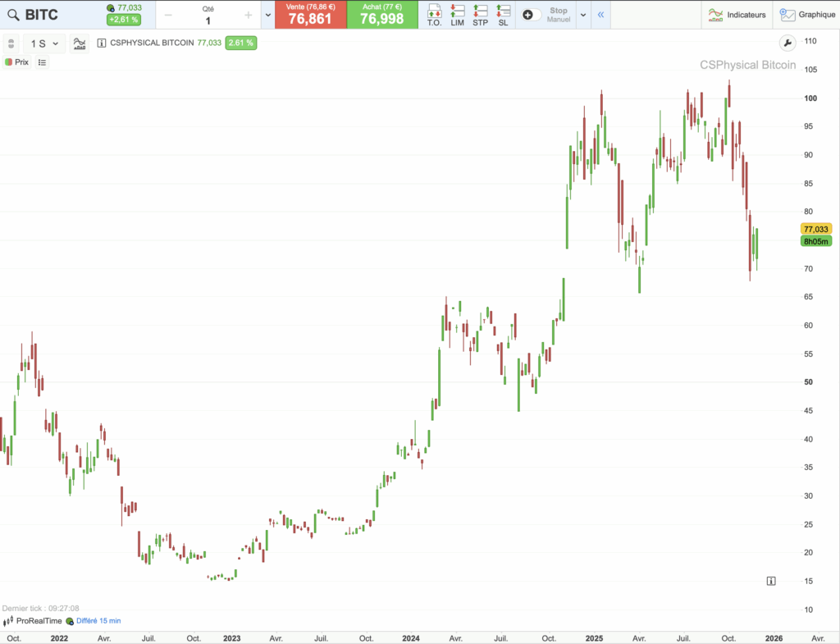Viewport: 840px width, 644px height.
Task: Open the LIM limit order tool
Action: 458,14
